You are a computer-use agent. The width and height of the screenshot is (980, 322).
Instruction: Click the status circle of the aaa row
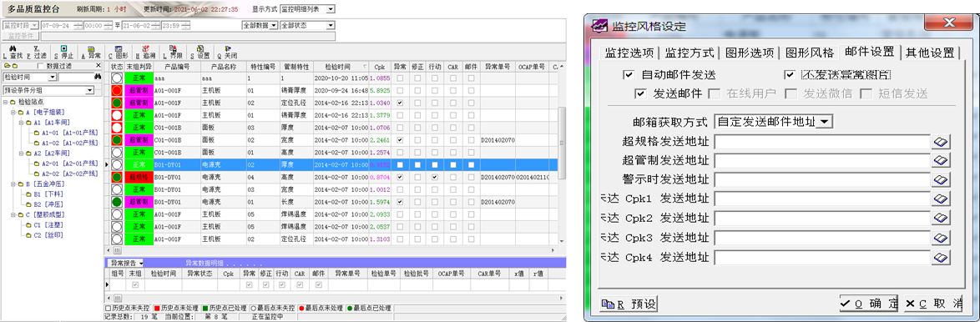(116, 78)
